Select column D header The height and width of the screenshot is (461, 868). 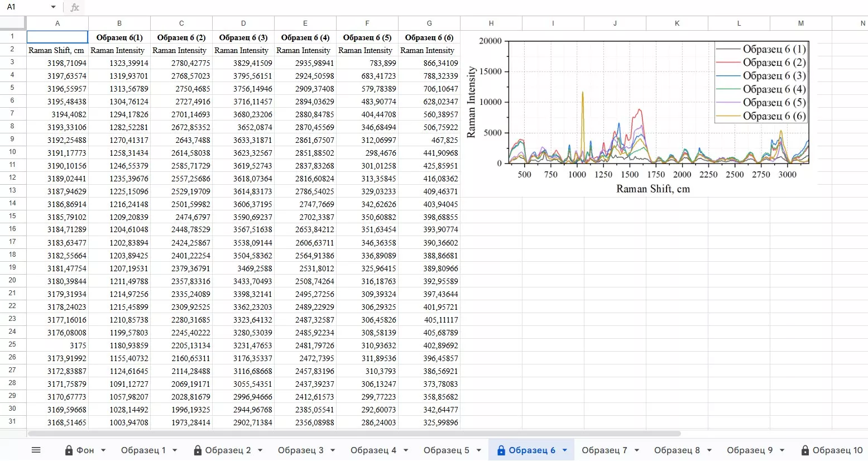point(243,23)
